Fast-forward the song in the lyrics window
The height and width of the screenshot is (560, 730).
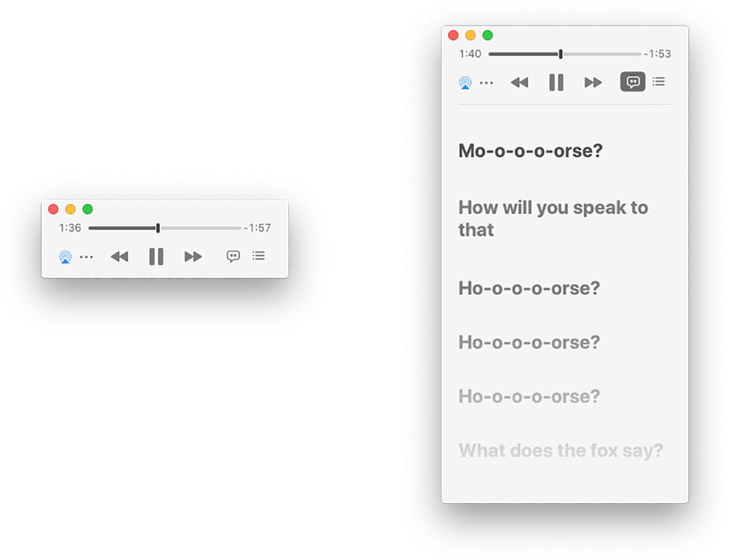[x=593, y=83]
